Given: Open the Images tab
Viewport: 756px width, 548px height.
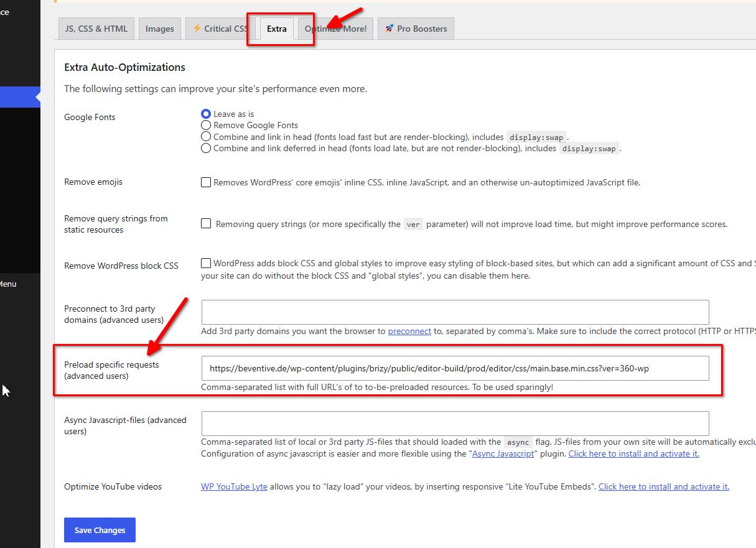Looking at the screenshot, I should tap(160, 29).
